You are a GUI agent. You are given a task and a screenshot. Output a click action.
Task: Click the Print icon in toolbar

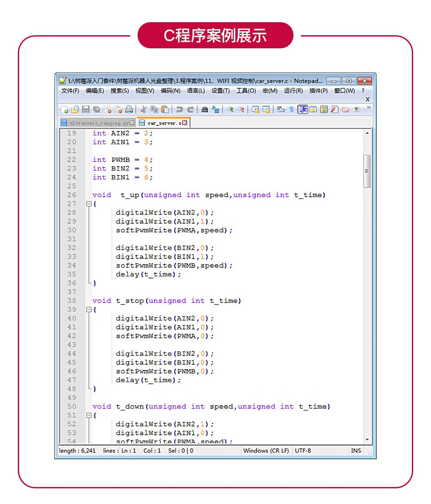(129, 110)
